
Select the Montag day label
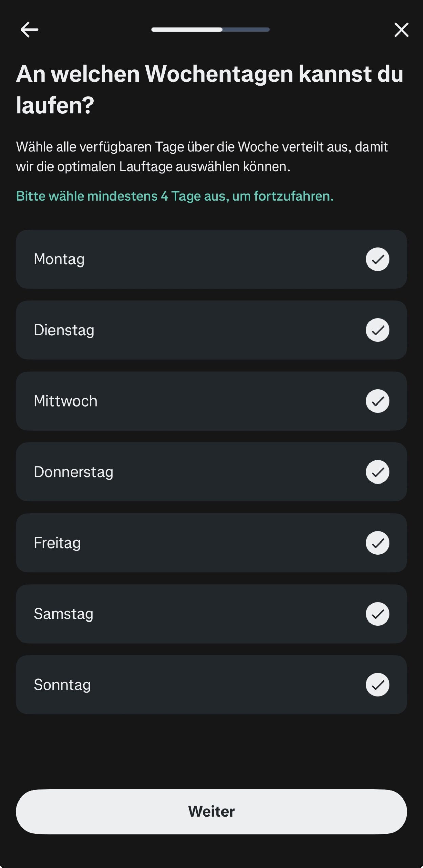(59, 259)
